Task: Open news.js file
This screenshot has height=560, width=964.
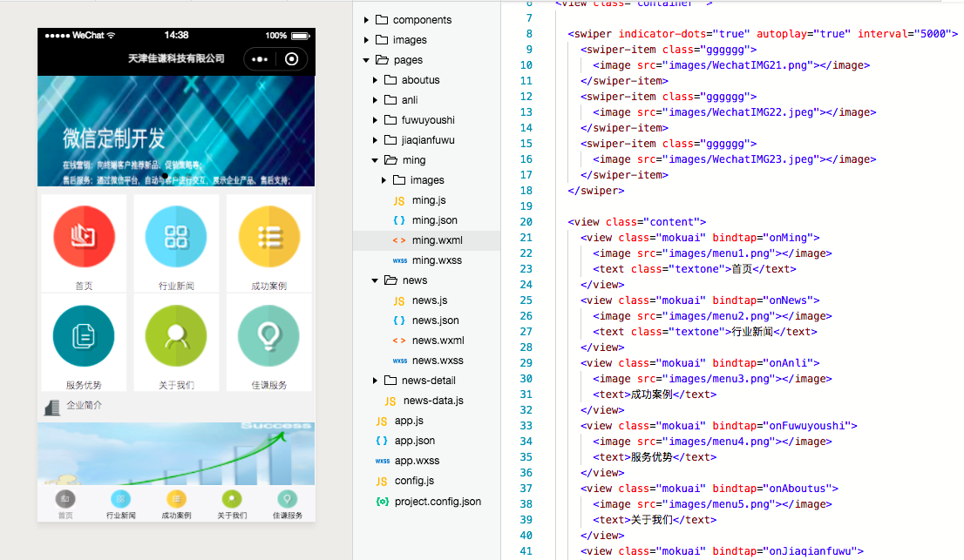Action: pyautogui.click(x=430, y=300)
